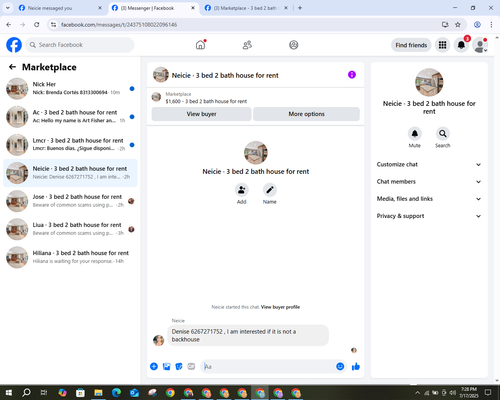Open the emoji picker in composer
The width and height of the screenshot is (500, 400).
point(340,367)
